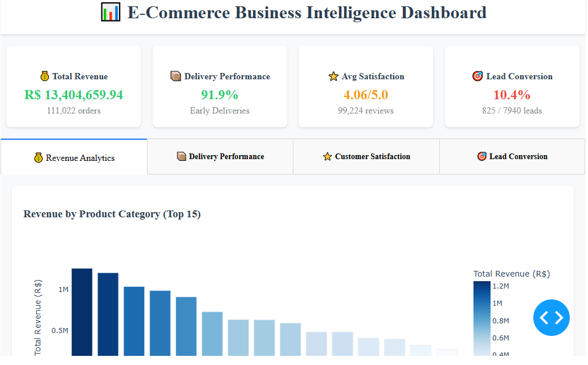Click the package icon on Delivery Performance tab

[x=181, y=156]
